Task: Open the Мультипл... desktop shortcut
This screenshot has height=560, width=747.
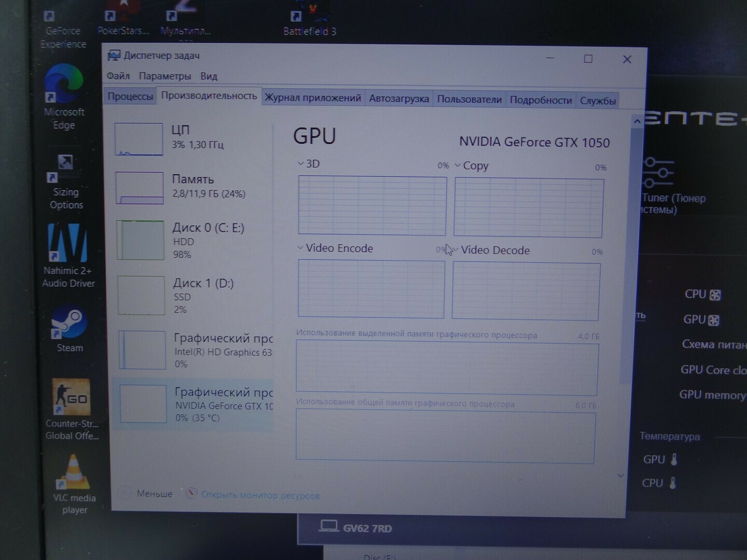Action: 185,21
